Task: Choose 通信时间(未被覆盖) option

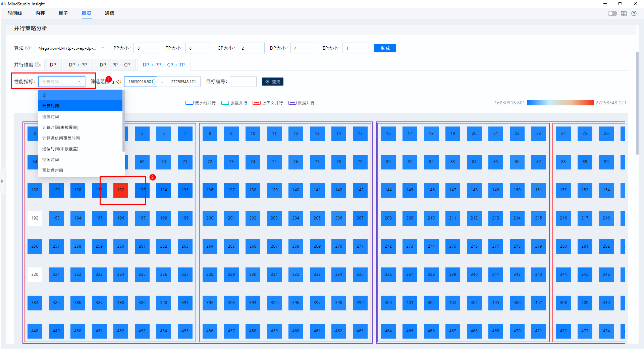Action: click(x=80, y=149)
